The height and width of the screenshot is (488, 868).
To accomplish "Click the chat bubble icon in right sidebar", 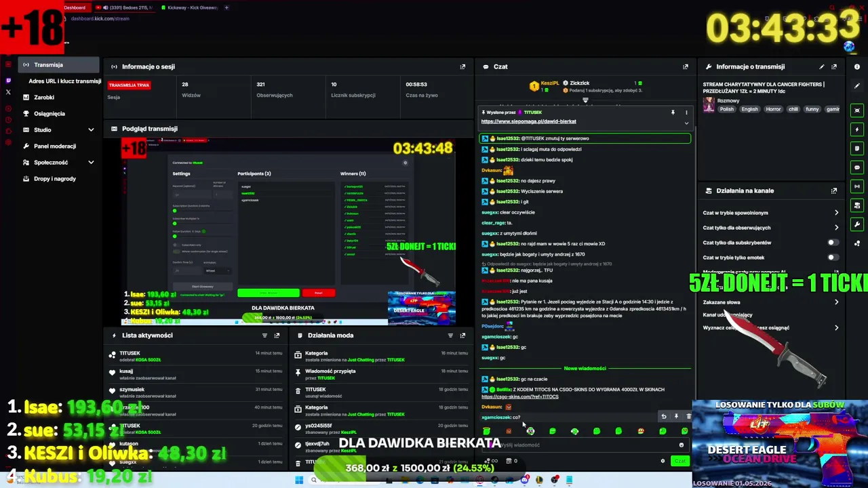I will (857, 167).
